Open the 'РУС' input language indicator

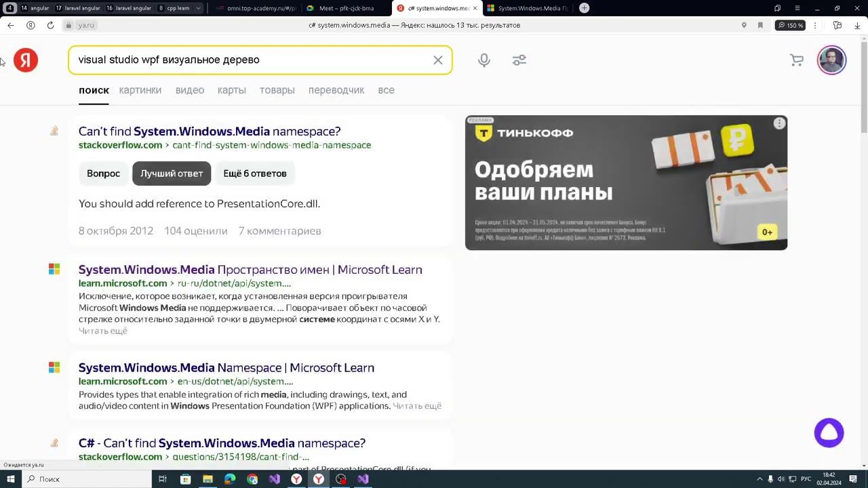click(x=806, y=479)
